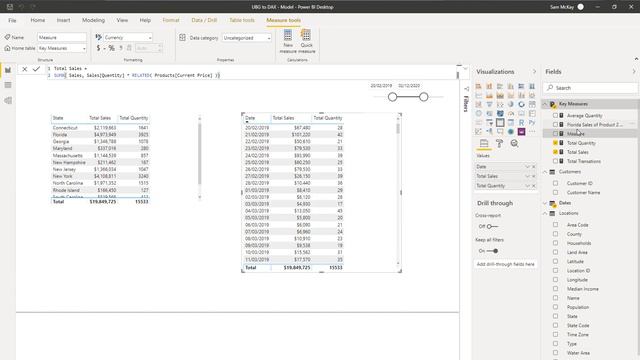Collapse the Customers table

coord(545,172)
